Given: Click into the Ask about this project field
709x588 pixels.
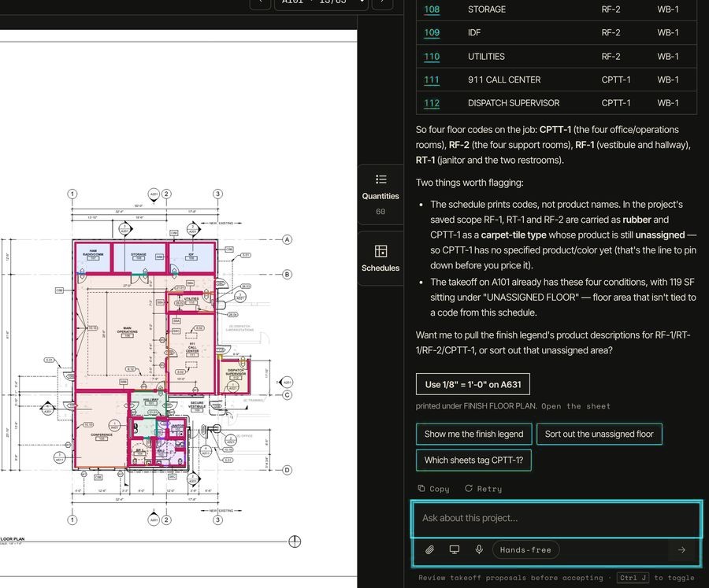Looking at the screenshot, I should (x=556, y=519).
